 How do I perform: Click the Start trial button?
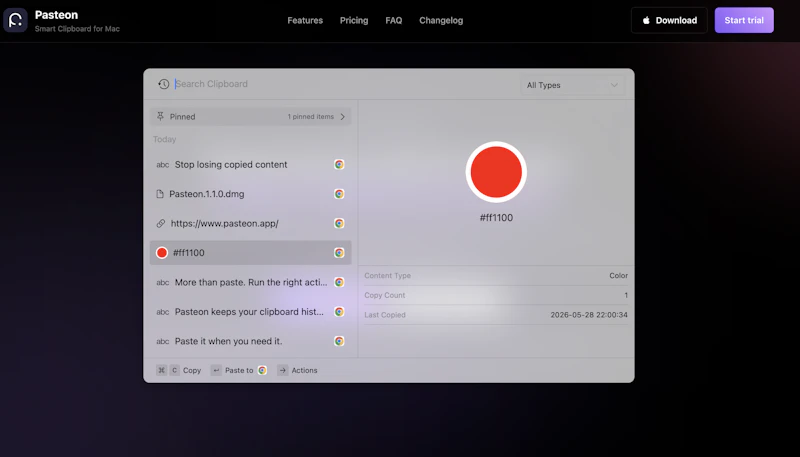(744, 20)
